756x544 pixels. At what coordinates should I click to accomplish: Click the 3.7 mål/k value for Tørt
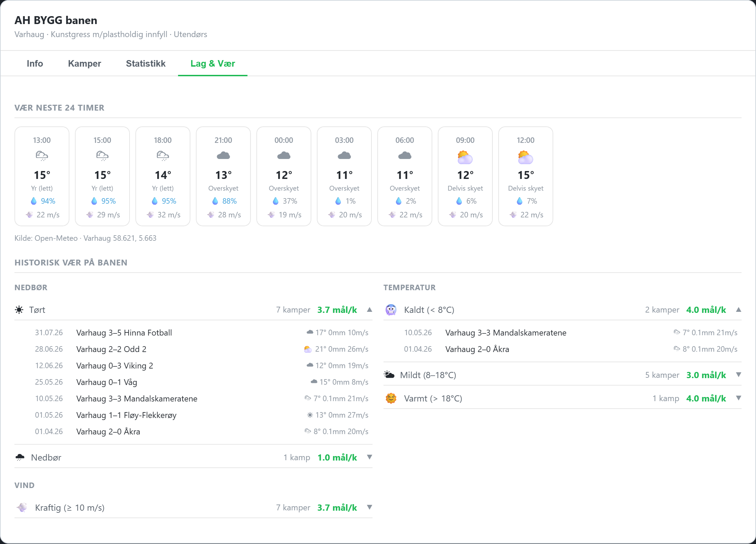tap(337, 310)
